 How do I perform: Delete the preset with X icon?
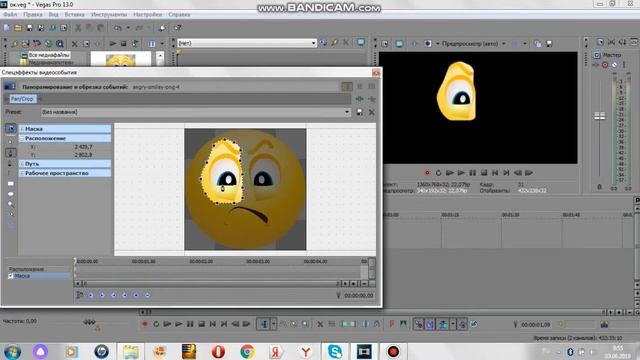coord(371,112)
